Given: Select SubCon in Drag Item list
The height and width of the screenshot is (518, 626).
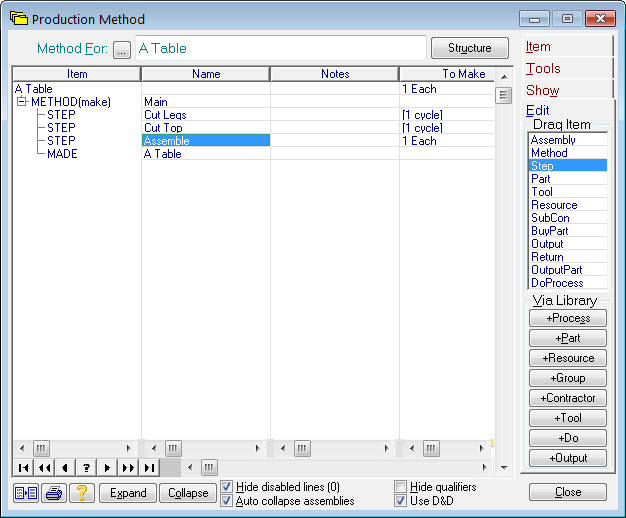Looking at the screenshot, I should click(568, 218).
